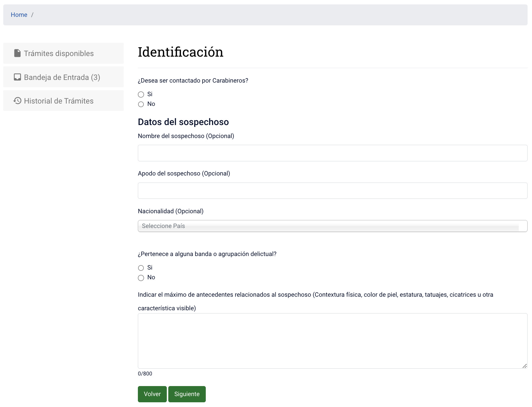Open the Trámites disponibles section

coord(59,53)
